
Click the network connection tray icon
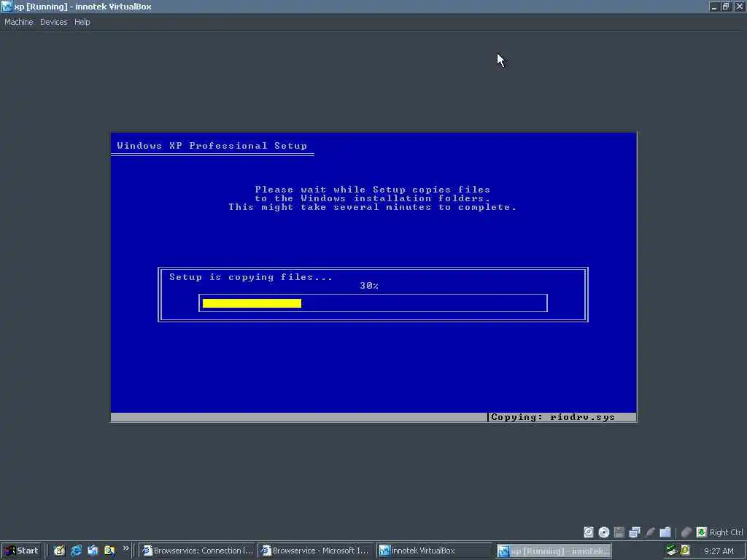tap(672, 551)
